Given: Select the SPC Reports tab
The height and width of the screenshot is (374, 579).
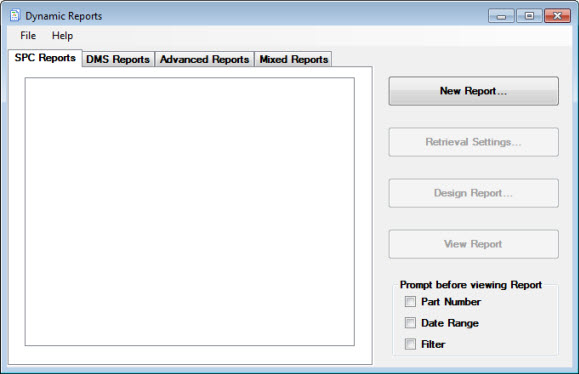Looking at the screenshot, I should coord(45,58).
